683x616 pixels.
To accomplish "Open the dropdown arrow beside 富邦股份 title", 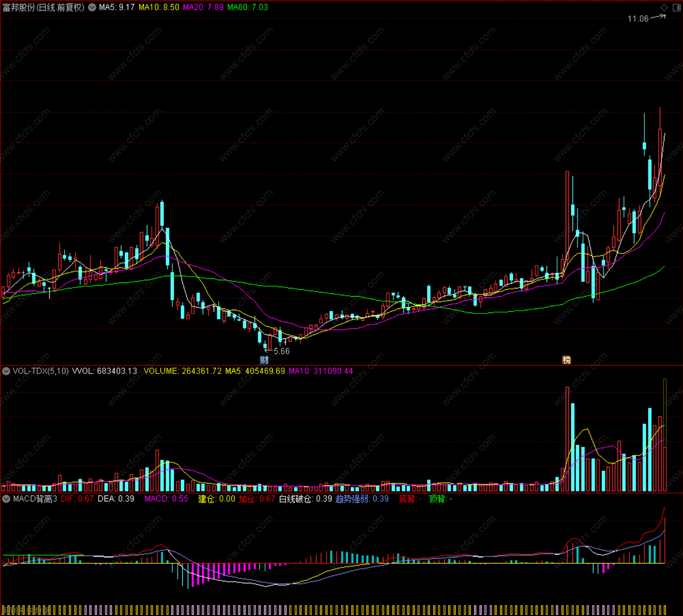I will 92,7.
